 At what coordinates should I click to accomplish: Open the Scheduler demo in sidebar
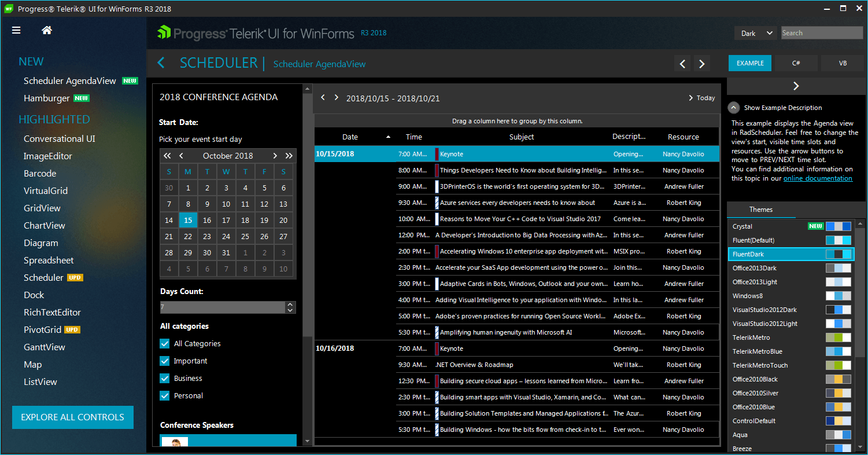[43, 278]
